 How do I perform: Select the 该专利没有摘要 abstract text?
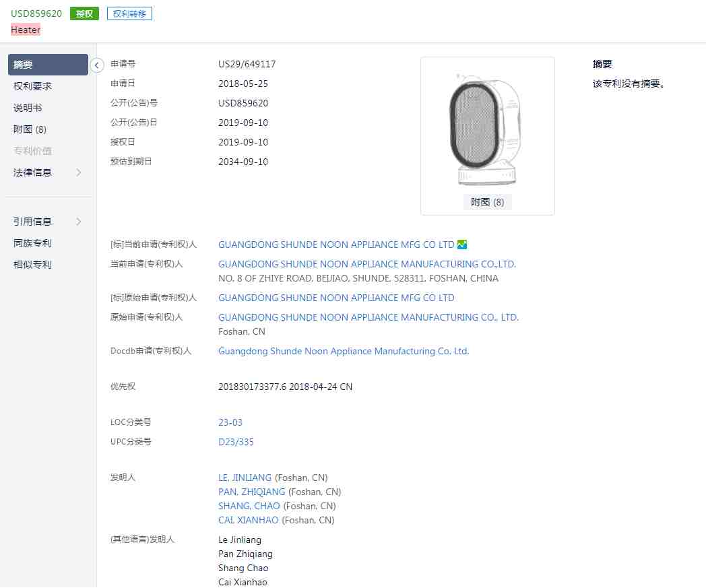point(629,84)
